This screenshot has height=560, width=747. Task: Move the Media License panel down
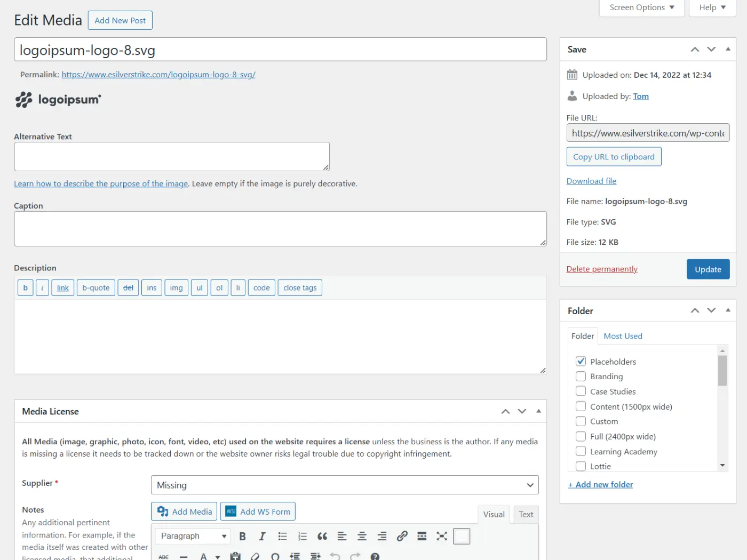pos(522,411)
